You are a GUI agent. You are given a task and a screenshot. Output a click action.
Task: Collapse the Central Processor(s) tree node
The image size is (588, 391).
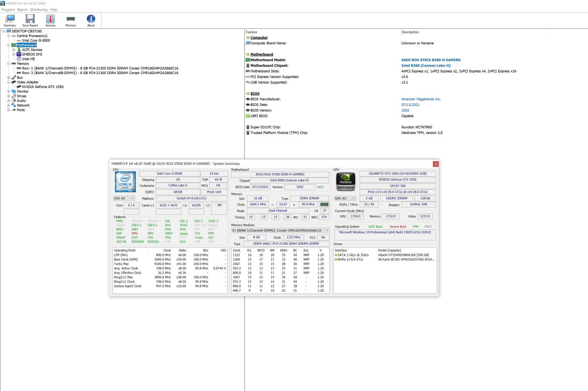tap(9, 36)
